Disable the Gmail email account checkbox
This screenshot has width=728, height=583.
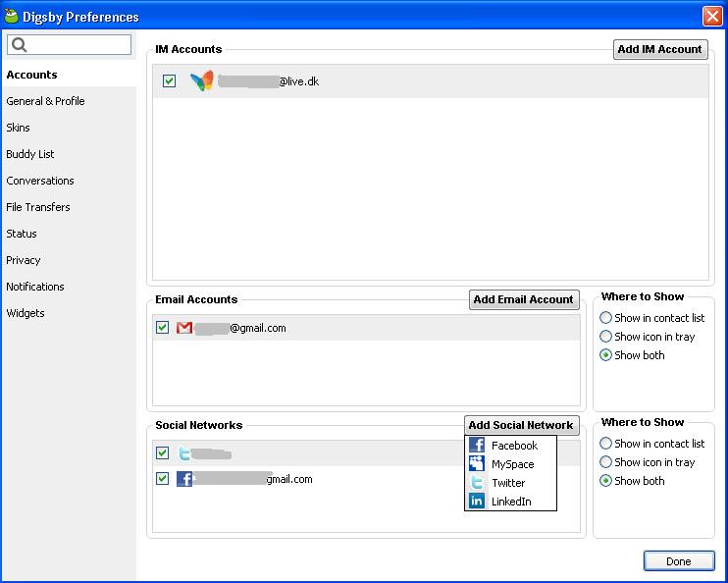163,328
